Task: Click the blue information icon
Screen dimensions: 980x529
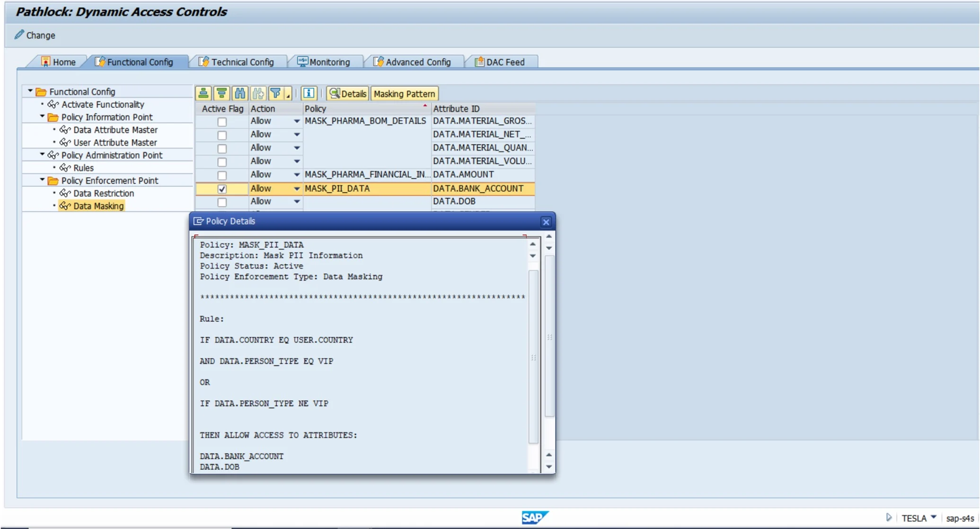Action: click(309, 93)
